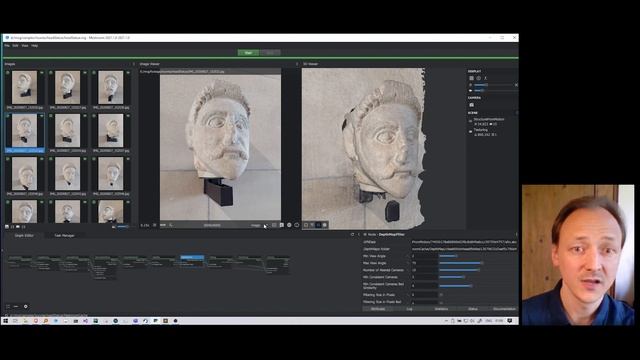Viewport: 640px width, 360px height.
Task: Open the node editor options menu
Action: [x=516, y=235]
